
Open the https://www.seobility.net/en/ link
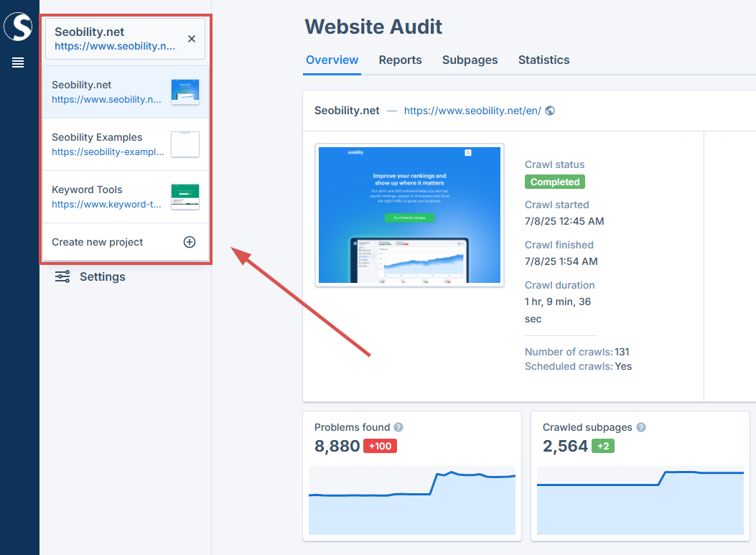click(472, 111)
